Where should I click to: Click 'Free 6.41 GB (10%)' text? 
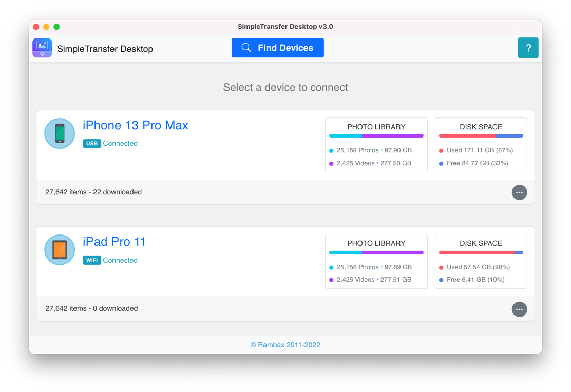(475, 280)
